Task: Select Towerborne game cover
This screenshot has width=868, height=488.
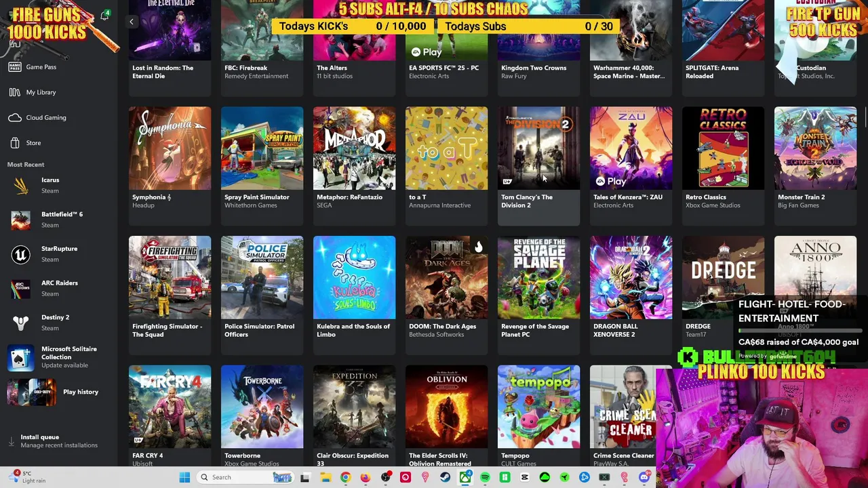Action: [262, 407]
